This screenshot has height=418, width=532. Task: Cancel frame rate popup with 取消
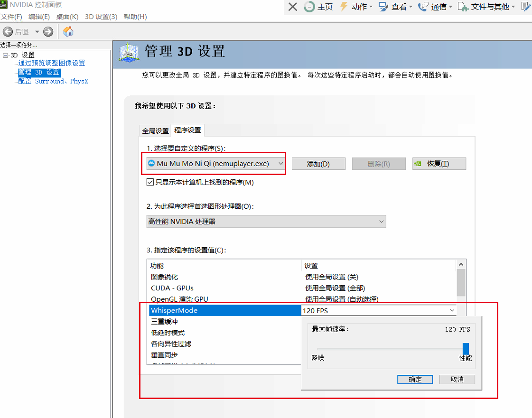coord(457,379)
